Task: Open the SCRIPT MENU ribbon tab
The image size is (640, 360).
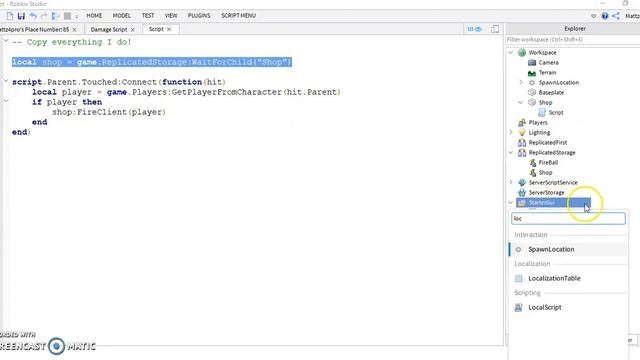Action: [238, 16]
